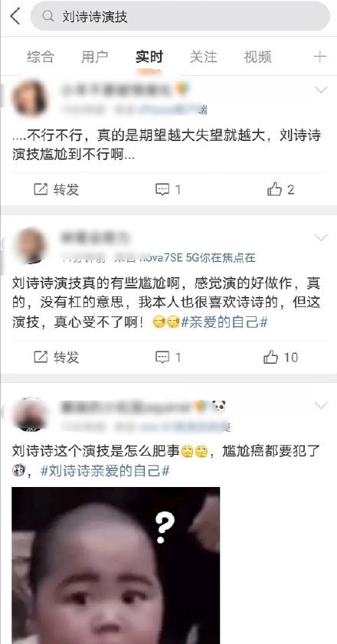Expand the second post's options chevron
This screenshot has height=644, width=337.
point(321,237)
